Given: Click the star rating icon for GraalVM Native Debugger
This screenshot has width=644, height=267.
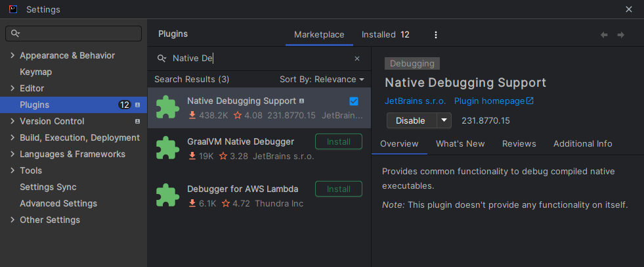Looking at the screenshot, I should (223, 156).
